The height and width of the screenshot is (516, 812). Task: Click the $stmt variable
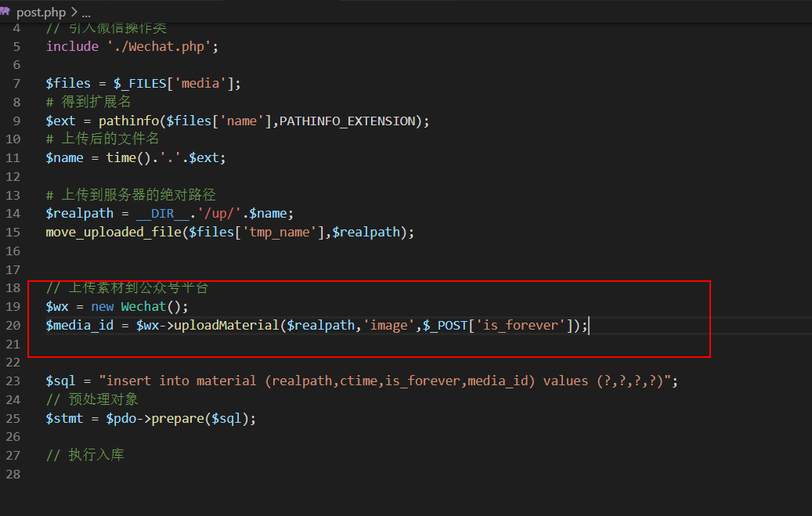point(64,418)
